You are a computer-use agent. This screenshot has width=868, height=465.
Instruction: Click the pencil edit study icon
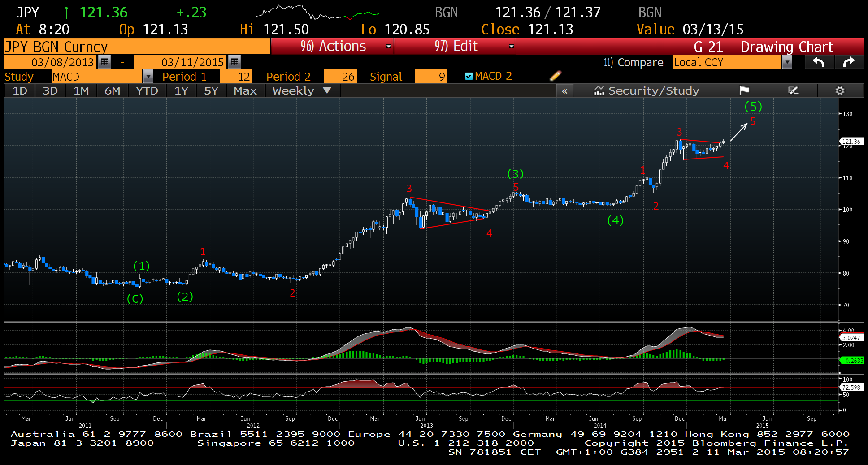(556, 76)
